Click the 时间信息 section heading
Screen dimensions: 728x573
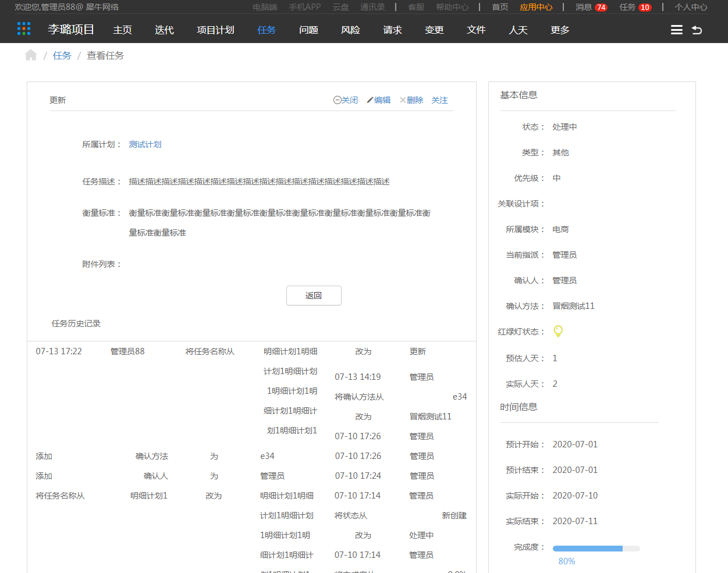519,407
